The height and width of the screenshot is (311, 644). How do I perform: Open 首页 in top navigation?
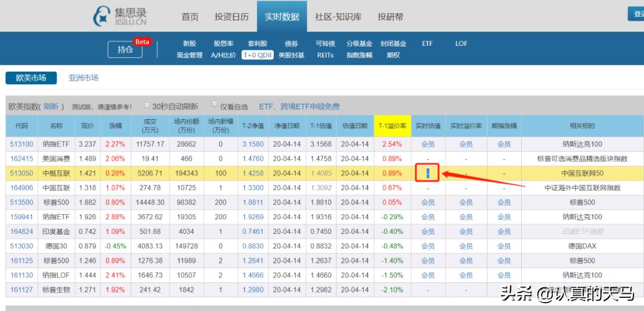tap(190, 17)
